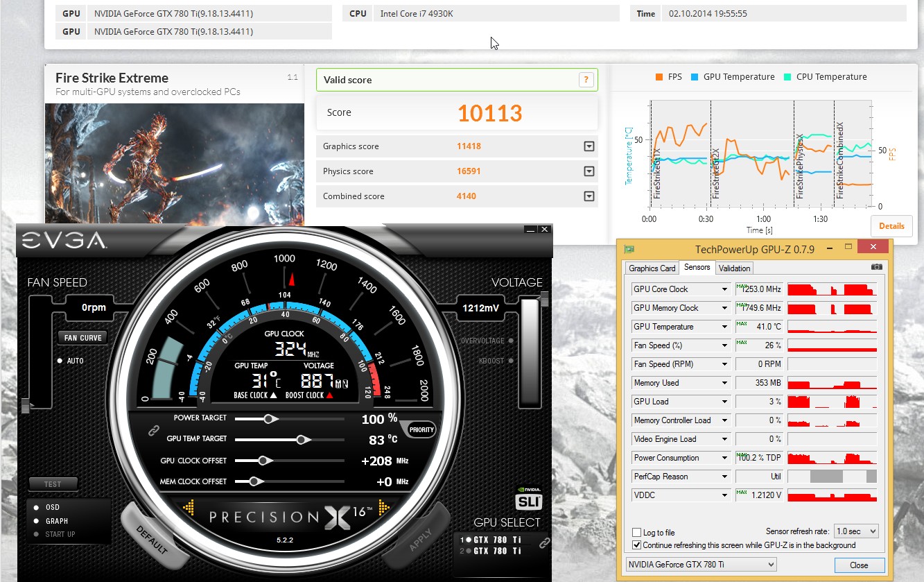The image size is (924, 582).
Task: Click the left yellow arrow beside Precision X
Action: [x=189, y=508]
